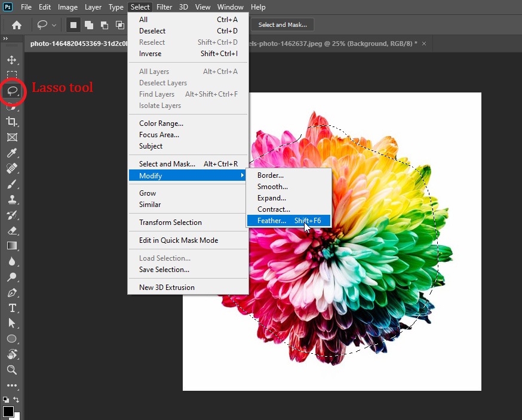Screen dimensions: 522x420
Task: Open the Image menu
Action: pyautogui.click(x=67, y=7)
